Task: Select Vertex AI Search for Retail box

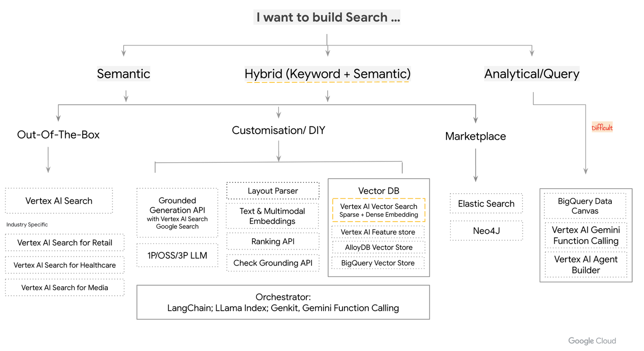Action: pos(65,243)
